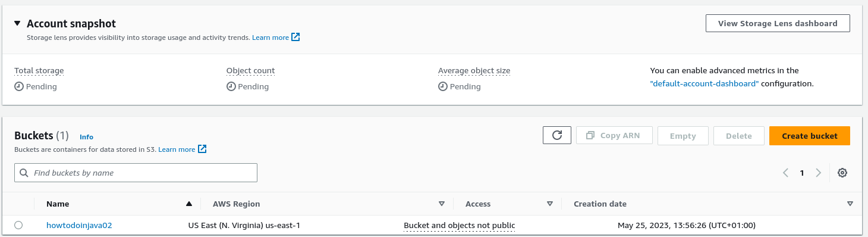Open table preferences gear icon
The width and height of the screenshot is (868, 237).
coord(842,173)
